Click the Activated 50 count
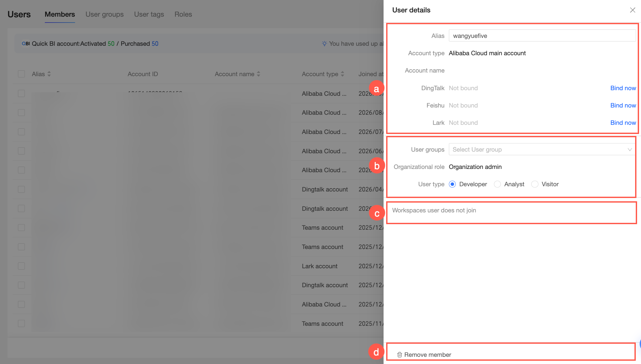The width and height of the screenshot is (641, 364). click(111, 43)
